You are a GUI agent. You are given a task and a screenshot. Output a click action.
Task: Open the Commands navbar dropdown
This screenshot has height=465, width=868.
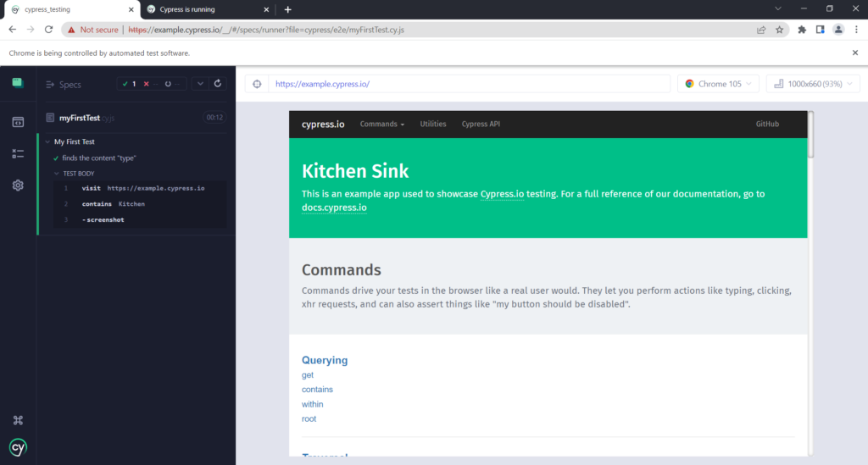pos(382,124)
